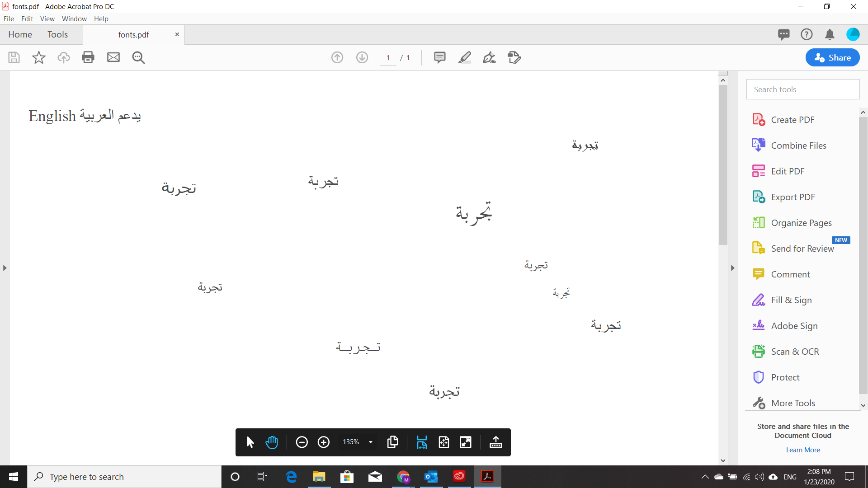Expand the left navigation pane
Image resolution: width=868 pixels, height=488 pixels.
pos(5,268)
